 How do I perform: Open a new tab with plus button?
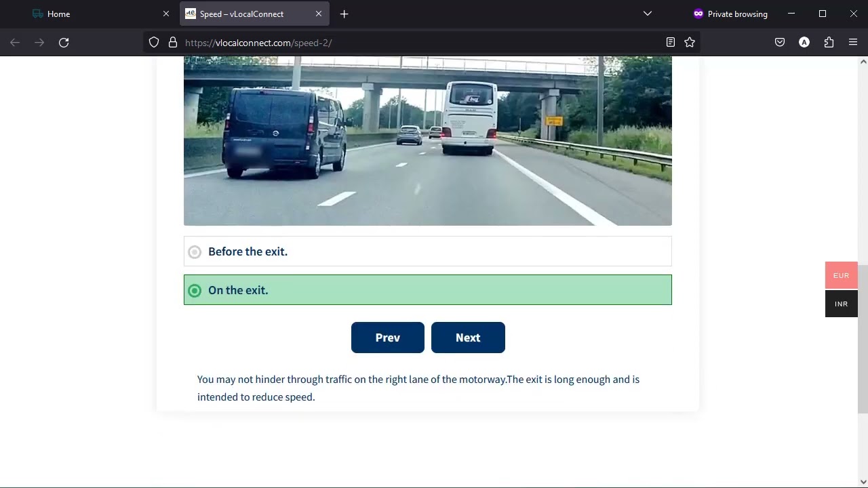click(344, 14)
